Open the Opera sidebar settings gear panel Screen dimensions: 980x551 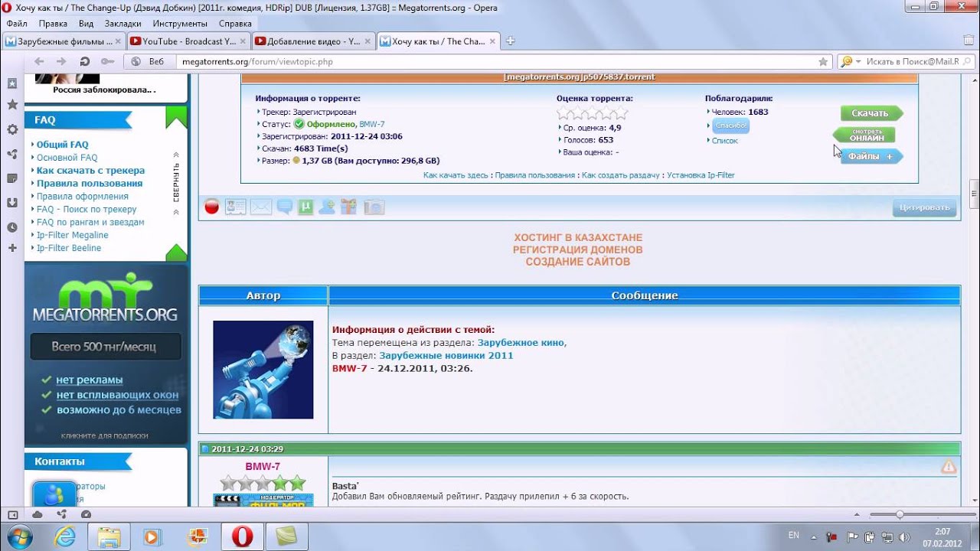[x=12, y=129]
